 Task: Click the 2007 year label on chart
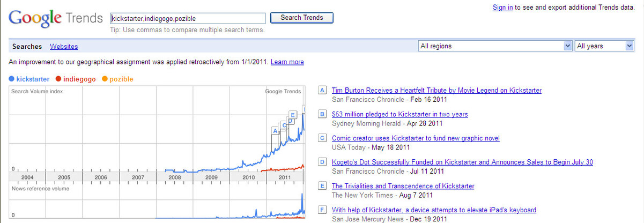pyautogui.click(x=138, y=177)
